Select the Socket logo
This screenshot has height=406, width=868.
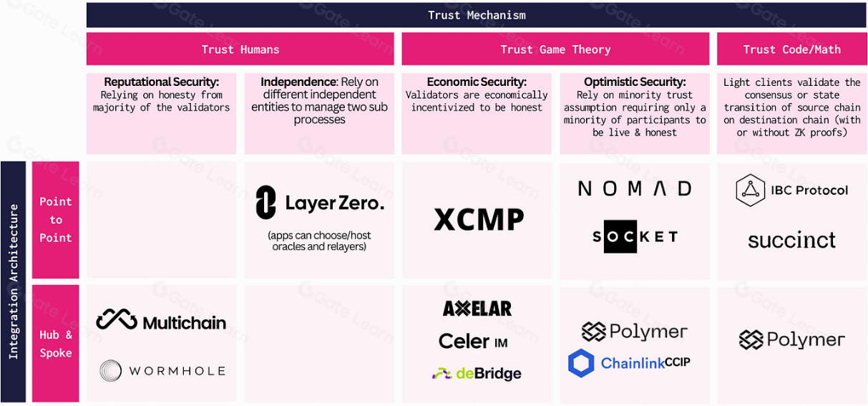tap(635, 236)
